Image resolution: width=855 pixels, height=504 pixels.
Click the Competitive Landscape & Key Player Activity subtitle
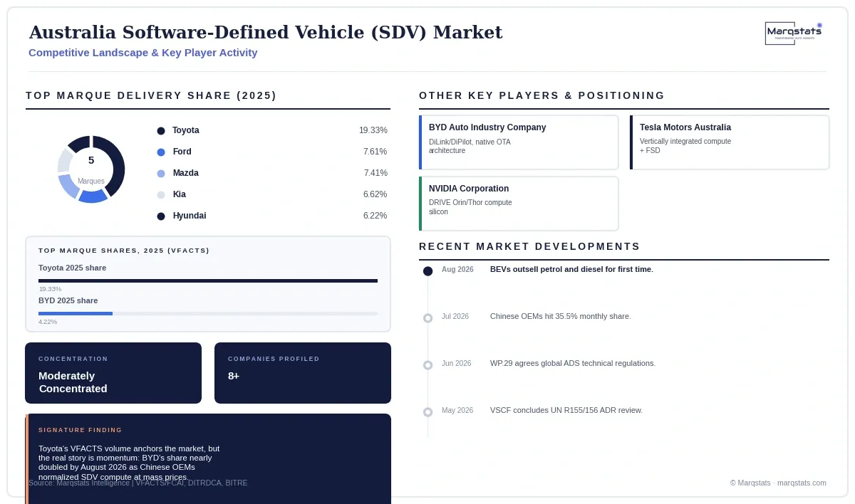pyautogui.click(x=143, y=53)
